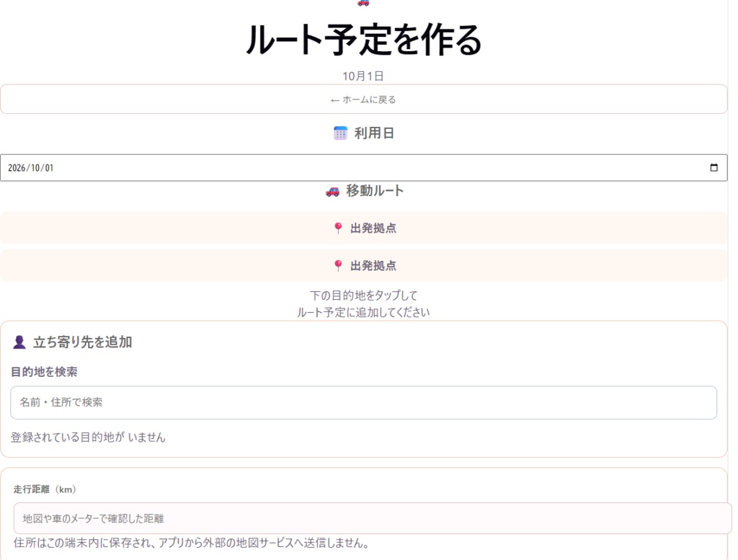Click the 10月1日 date subtitle
Image resolution: width=738 pixels, height=560 pixels.
pos(363,76)
